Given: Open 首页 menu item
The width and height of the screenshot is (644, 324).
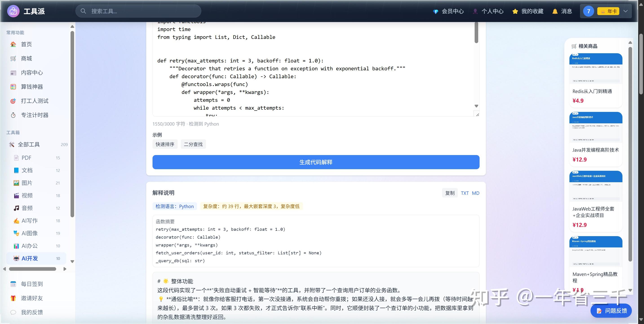Looking at the screenshot, I should pos(36,44).
